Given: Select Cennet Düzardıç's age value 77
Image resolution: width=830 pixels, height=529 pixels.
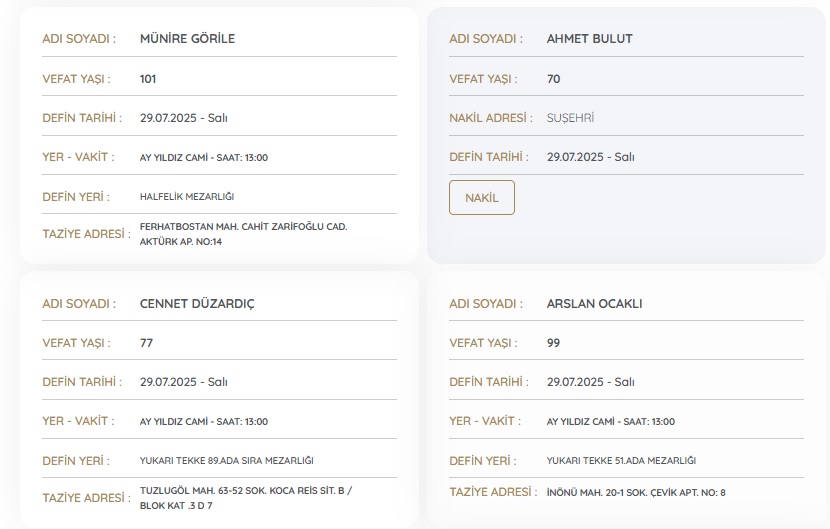Looking at the screenshot, I should 146,343.
